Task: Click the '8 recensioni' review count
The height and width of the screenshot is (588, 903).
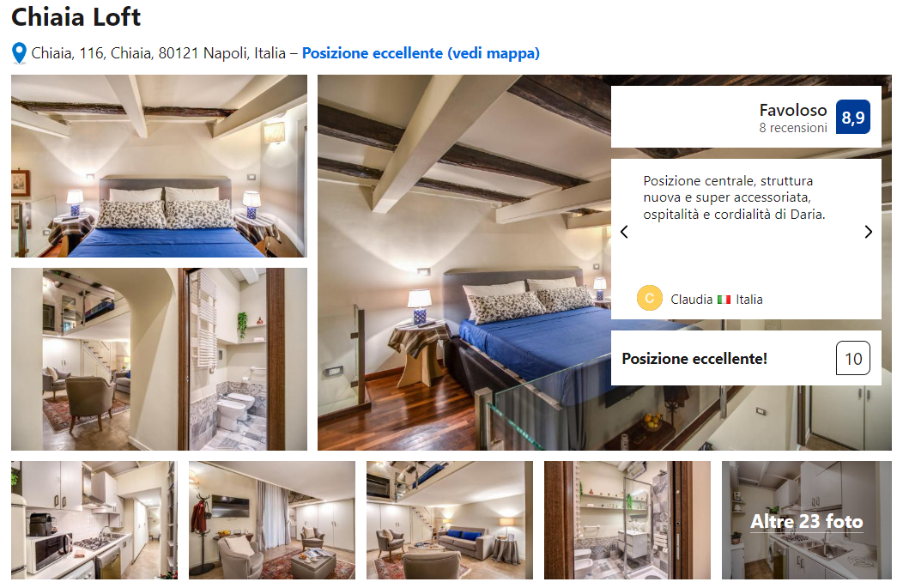Action: point(792,128)
